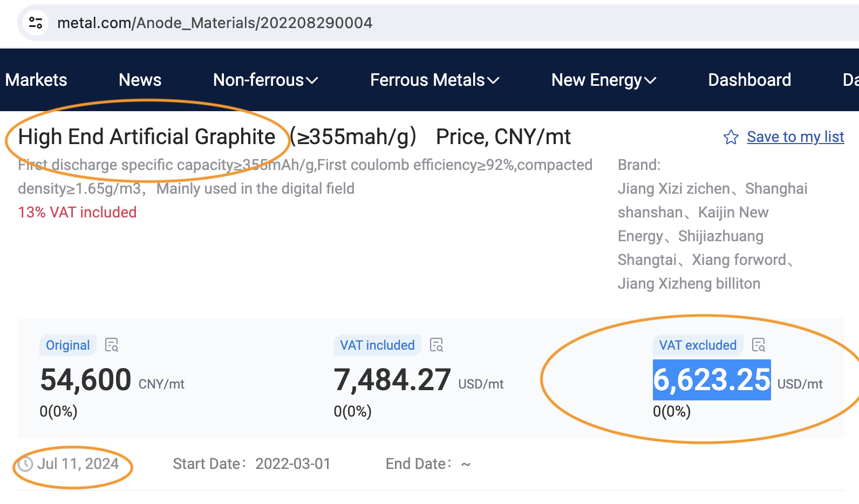Go to the News section
859x504 pixels.
tap(140, 80)
